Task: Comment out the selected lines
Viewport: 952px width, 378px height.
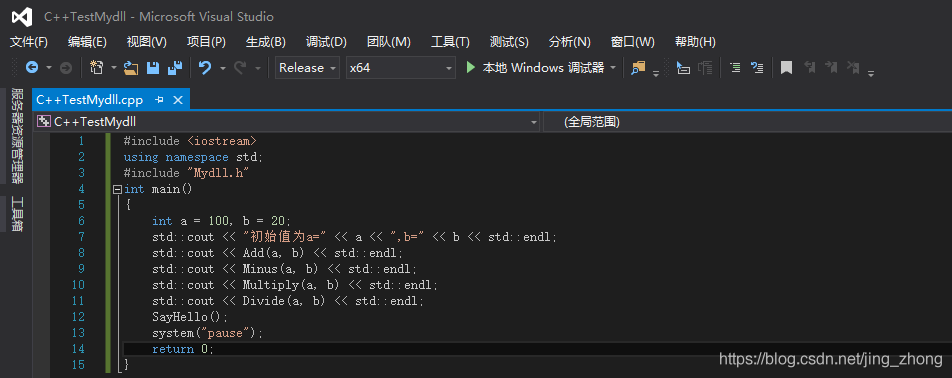Action: [735, 68]
